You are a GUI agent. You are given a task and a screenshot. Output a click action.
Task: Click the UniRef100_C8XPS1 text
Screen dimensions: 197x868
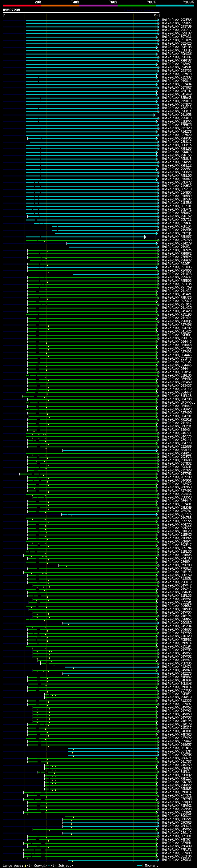[176, 372]
